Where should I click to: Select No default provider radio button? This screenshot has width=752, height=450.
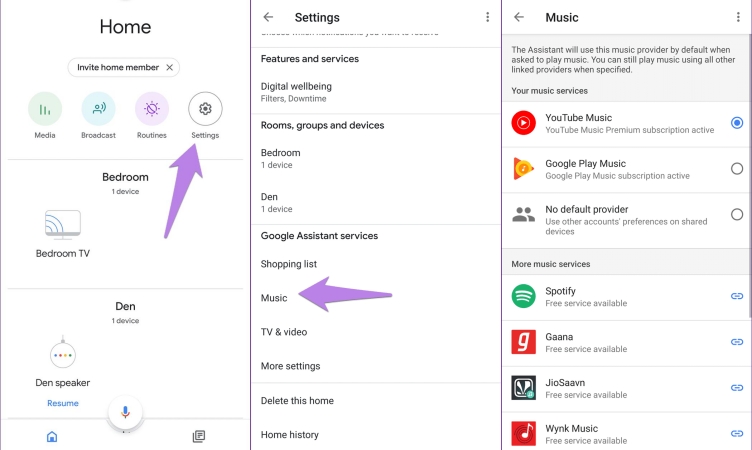[737, 214]
